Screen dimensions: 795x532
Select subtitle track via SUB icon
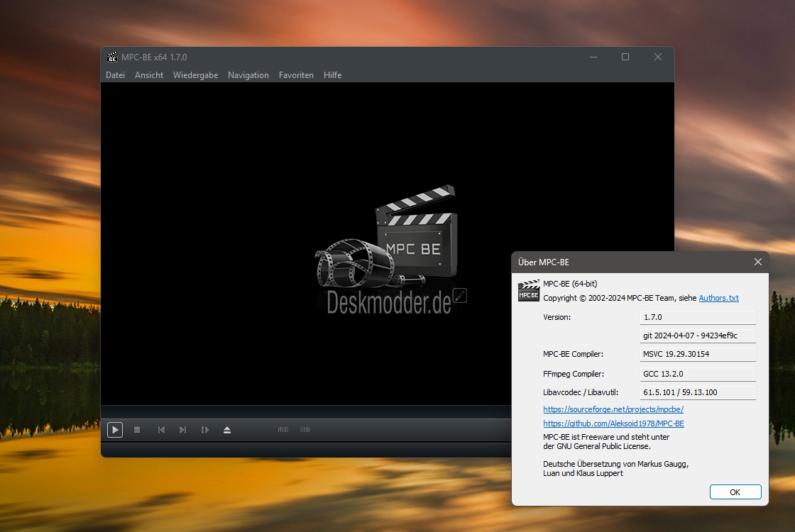[305, 430]
